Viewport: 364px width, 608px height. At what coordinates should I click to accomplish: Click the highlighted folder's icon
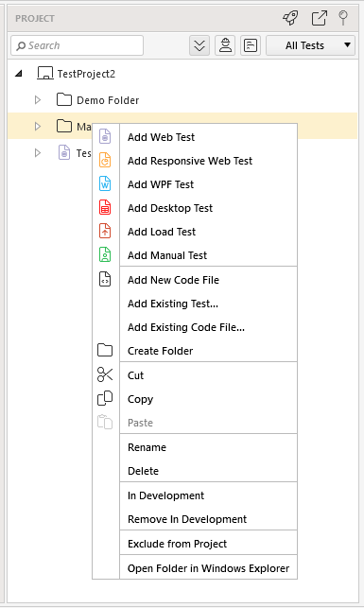[64, 126]
